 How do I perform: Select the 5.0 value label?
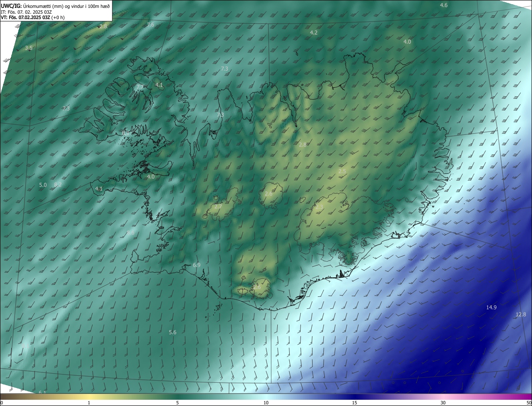(x=43, y=185)
